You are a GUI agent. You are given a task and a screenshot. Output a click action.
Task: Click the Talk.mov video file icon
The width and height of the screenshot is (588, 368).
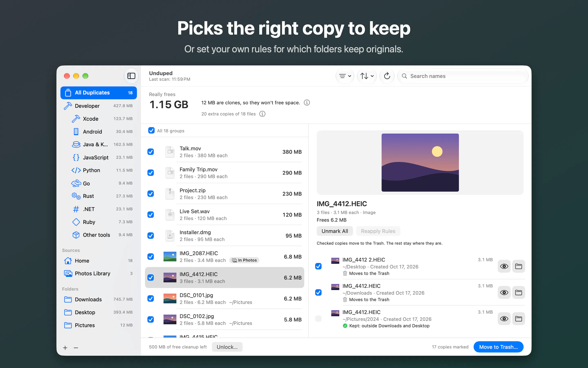click(170, 152)
